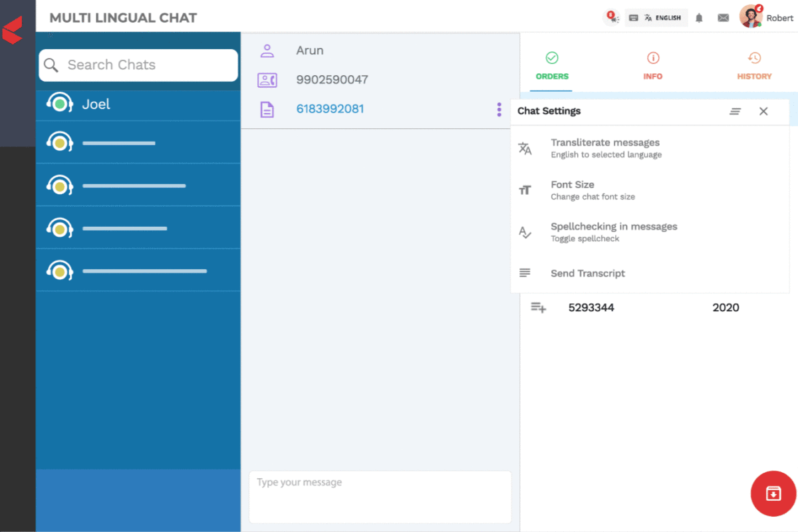Screen dimensions: 798x532
Task: Open the mail envelope icon
Action: (723, 18)
